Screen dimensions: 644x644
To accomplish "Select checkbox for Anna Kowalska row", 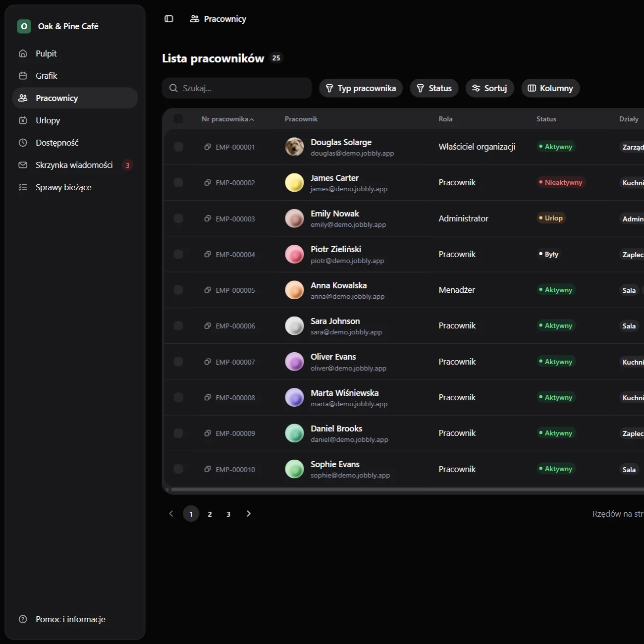I will [x=178, y=290].
